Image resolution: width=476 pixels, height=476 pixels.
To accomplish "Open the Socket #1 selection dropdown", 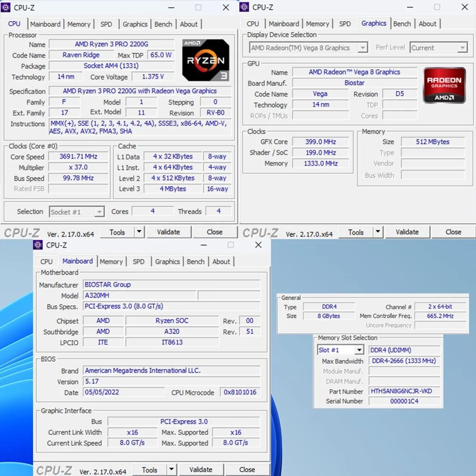I will point(99,212).
